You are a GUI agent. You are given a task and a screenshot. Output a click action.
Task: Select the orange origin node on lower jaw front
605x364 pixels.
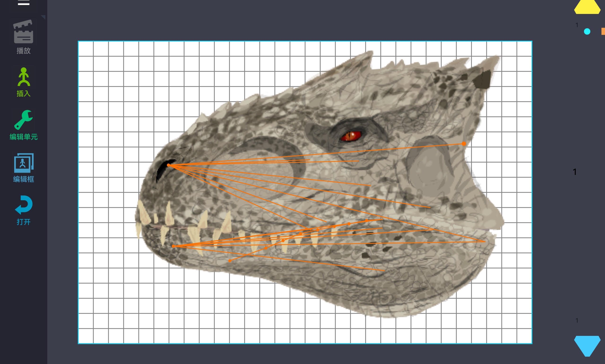[173, 246]
